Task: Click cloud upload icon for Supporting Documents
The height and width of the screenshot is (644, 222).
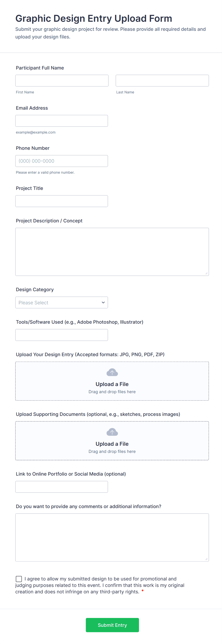Action: [x=112, y=432]
